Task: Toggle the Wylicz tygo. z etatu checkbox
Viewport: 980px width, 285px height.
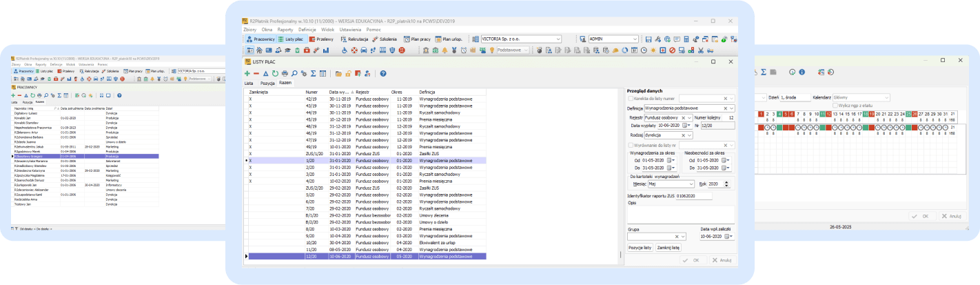Action: point(835,105)
